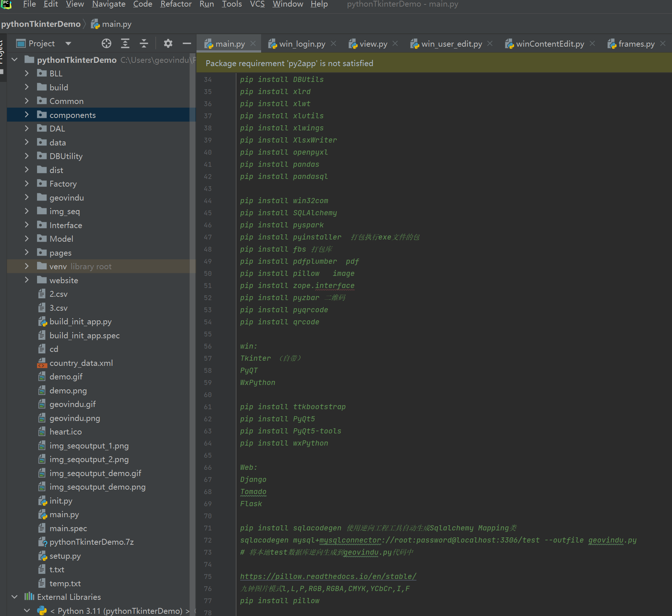Image resolution: width=672 pixels, height=616 pixels.
Task: Hide the Project tool window with minus icon
Action: [187, 44]
